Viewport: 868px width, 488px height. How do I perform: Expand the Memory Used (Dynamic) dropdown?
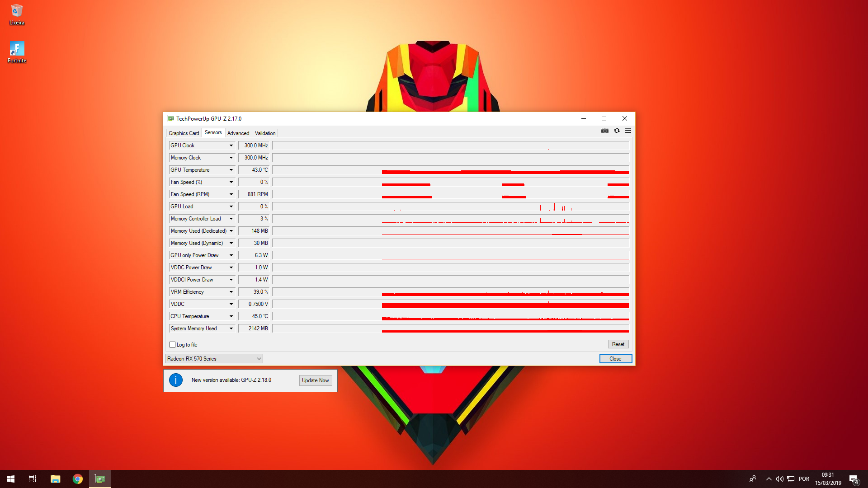pyautogui.click(x=231, y=243)
